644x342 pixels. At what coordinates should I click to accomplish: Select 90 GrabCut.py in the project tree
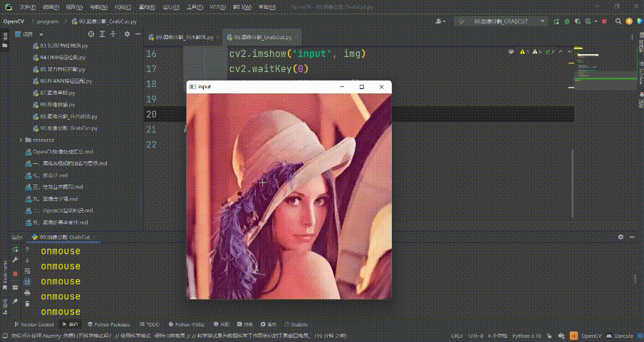click(x=68, y=128)
